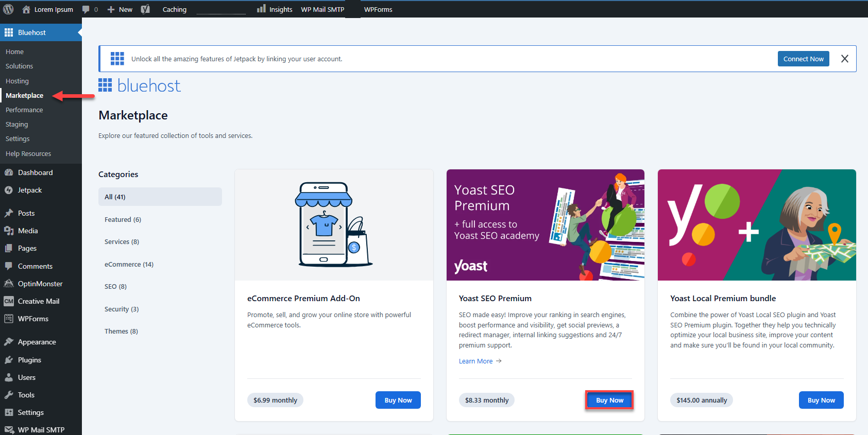Click the Connect Now button

tap(804, 59)
